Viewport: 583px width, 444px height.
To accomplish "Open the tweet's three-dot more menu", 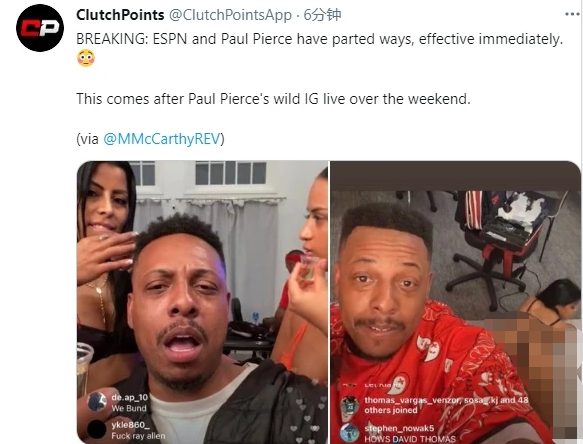I will [x=572, y=14].
